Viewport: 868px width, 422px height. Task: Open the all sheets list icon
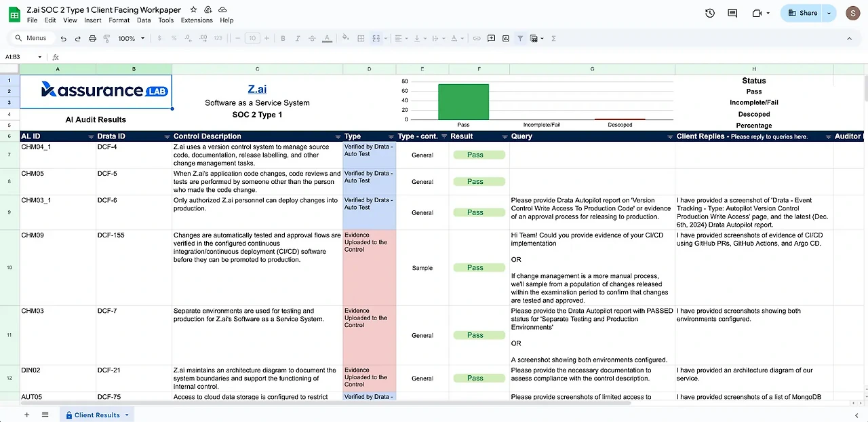point(45,415)
